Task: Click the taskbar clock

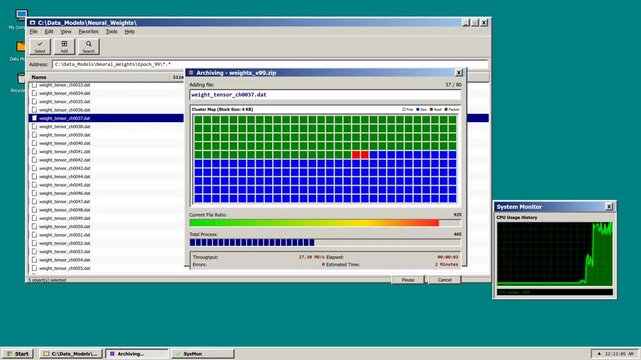Action: pyautogui.click(x=619, y=354)
